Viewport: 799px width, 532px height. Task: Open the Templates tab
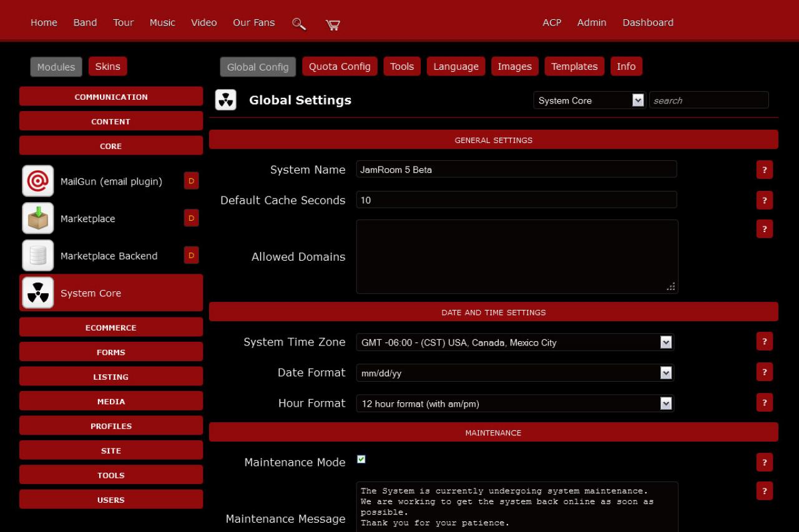[574, 67]
